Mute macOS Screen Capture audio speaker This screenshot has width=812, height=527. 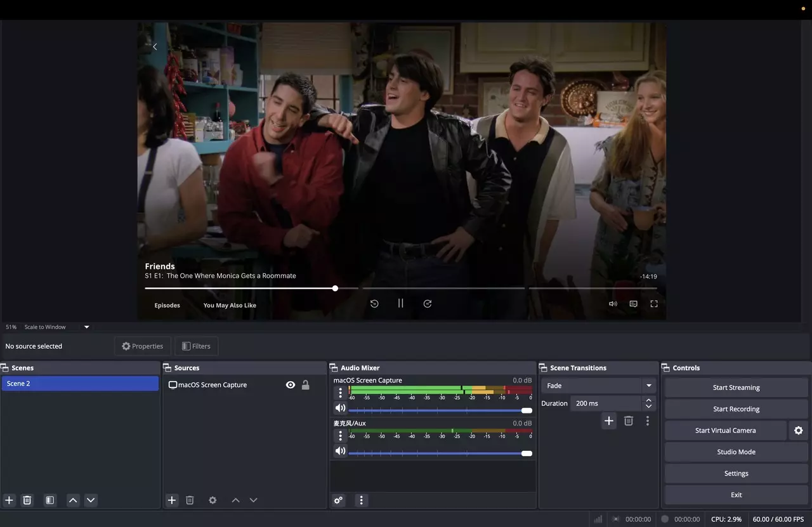tap(341, 408)
